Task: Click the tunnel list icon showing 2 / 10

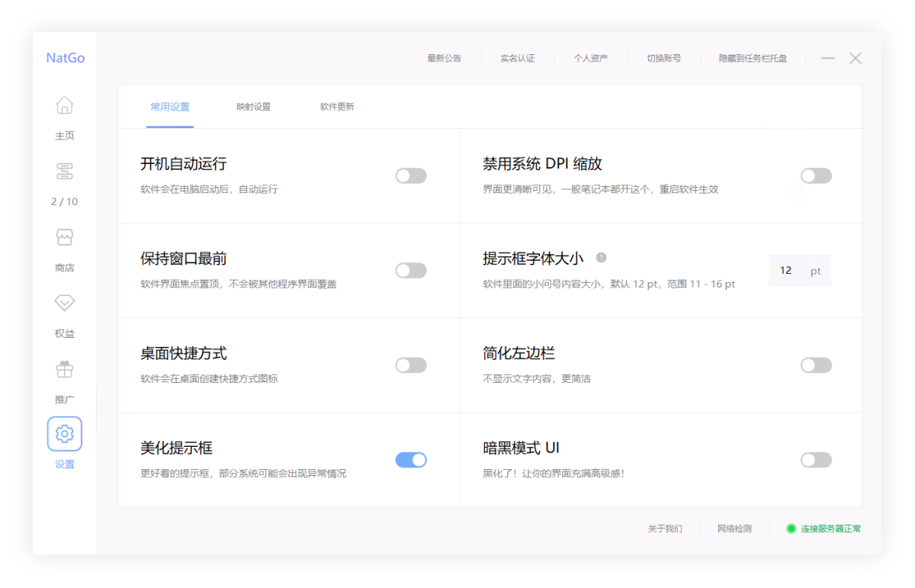Action: (65, 172)
